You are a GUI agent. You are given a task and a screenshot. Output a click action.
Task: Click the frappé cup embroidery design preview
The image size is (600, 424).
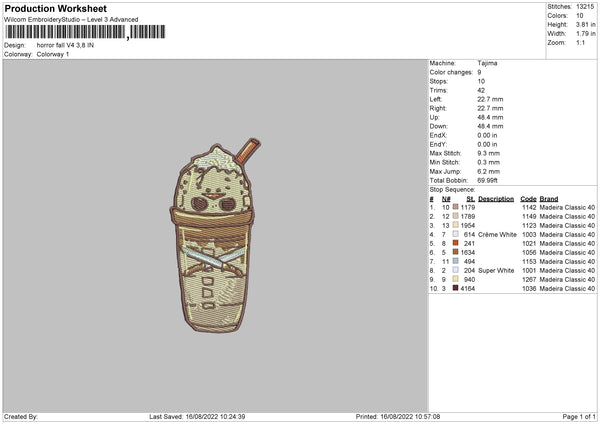coord(215,236)
